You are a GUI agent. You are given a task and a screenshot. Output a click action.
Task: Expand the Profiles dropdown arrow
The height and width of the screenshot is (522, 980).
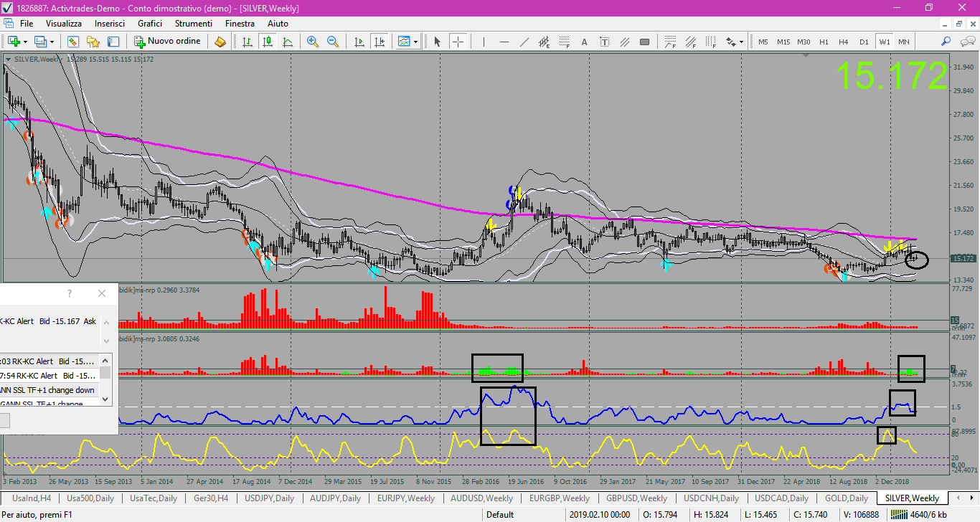[52, 42]
